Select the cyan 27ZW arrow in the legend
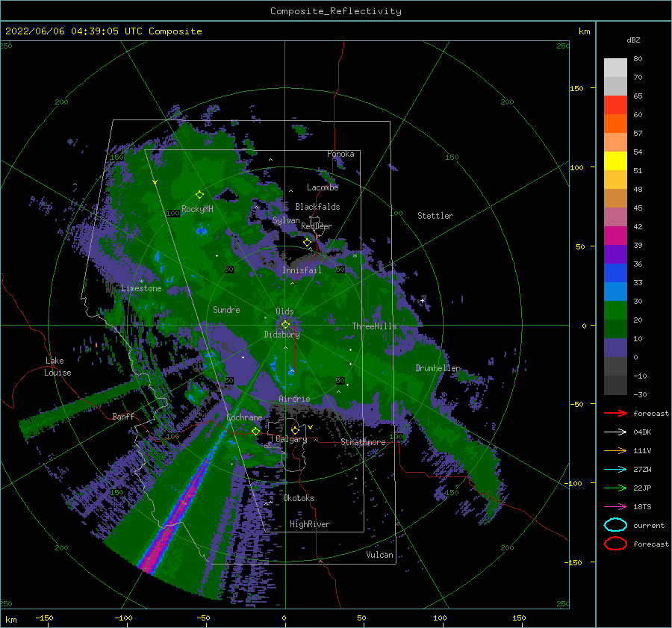Screen dimensions: 672x628 point(615,470)
